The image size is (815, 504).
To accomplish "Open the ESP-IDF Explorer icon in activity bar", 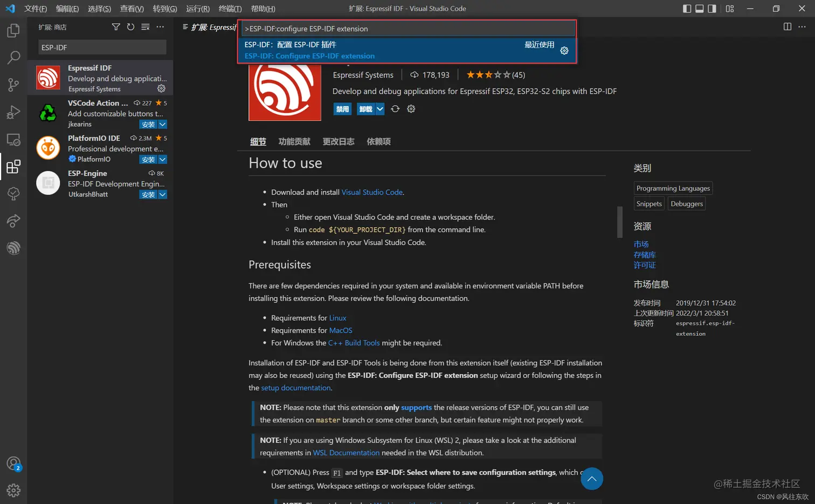I will 13,248.
